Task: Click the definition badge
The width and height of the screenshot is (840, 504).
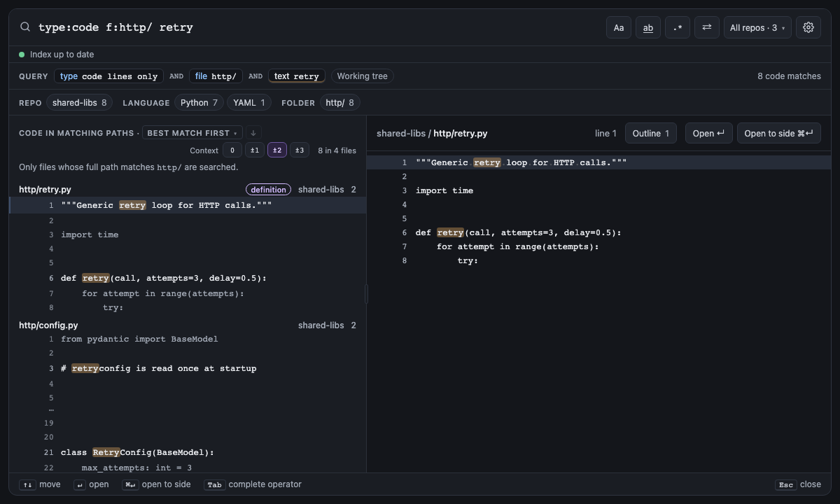Action: click(x=268, y=190)
